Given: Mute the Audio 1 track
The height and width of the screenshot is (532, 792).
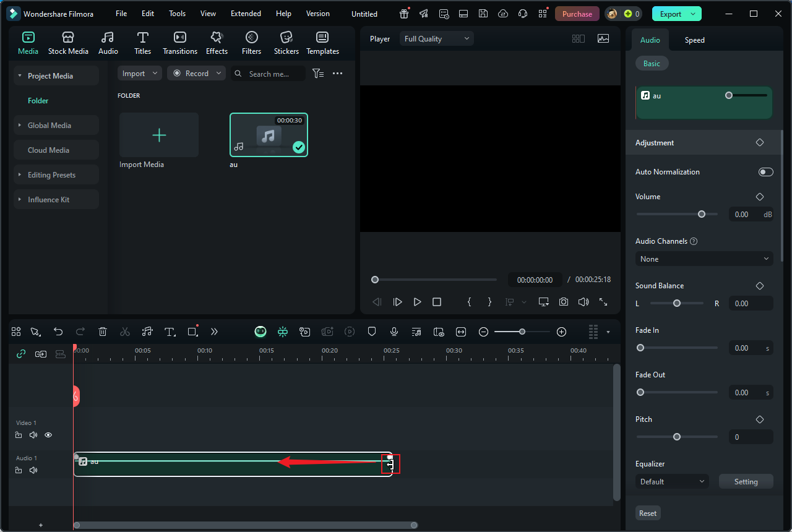Looking at the screenshot, I should (33, 470).
